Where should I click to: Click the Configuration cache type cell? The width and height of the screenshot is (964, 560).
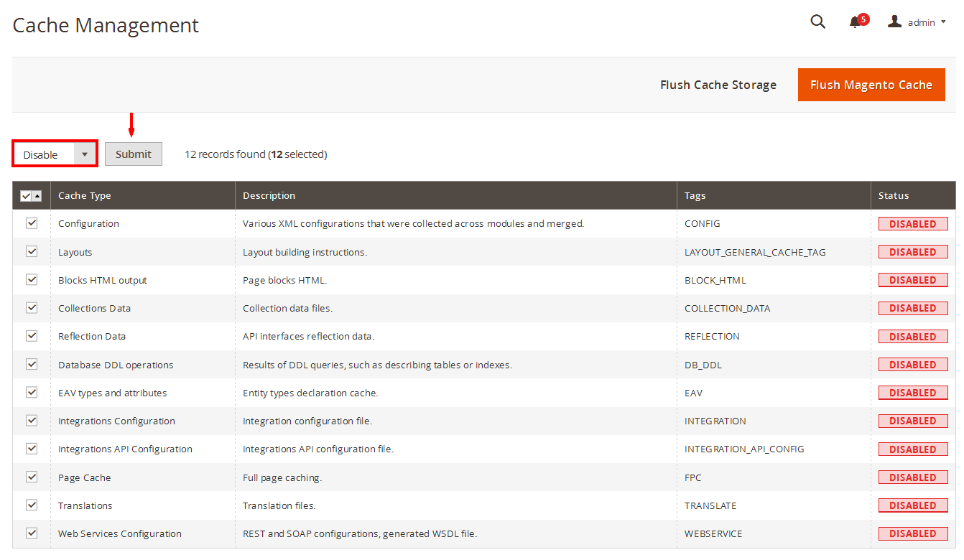[143, 223]
